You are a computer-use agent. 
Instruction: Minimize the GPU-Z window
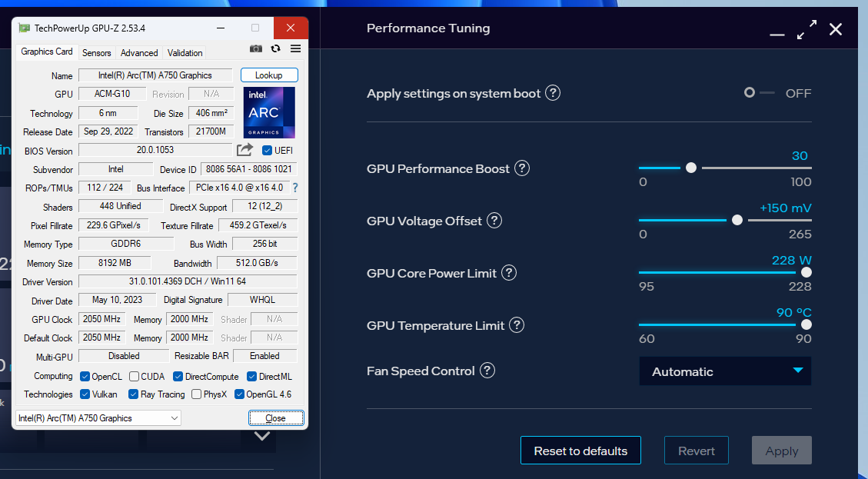point(221,28)
